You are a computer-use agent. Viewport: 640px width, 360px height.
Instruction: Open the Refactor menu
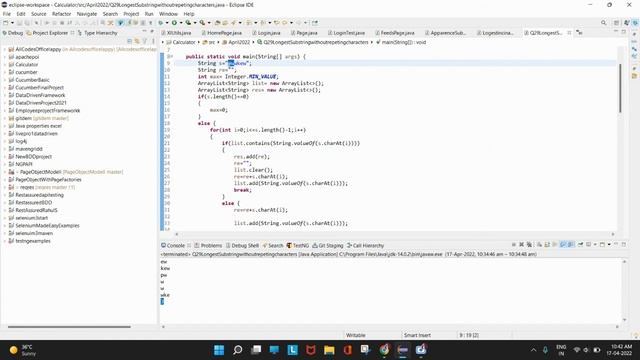point(61,14)
